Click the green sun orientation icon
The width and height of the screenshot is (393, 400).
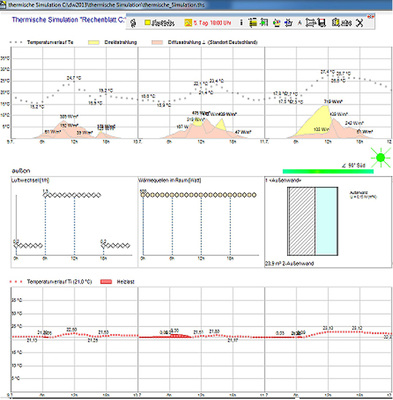pyautogui.click(x=381, y=157)
